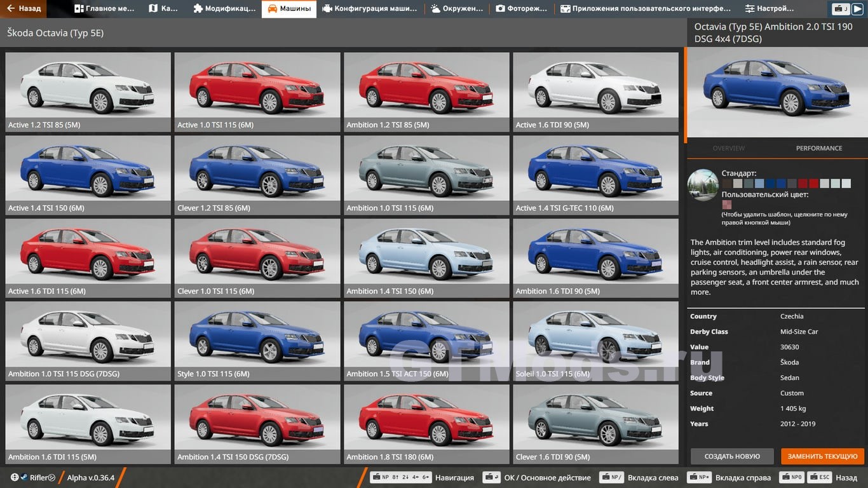This screenshot has height=488, width=868.
Task: Pick the last white standard color swatch
Action: [x=846, y=184]
